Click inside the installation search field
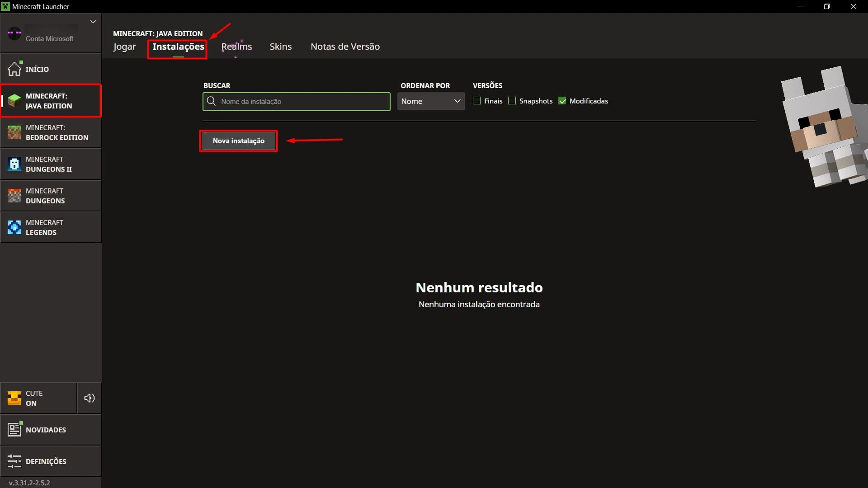The width and height of the screenshot is (868, 488). 296,101
